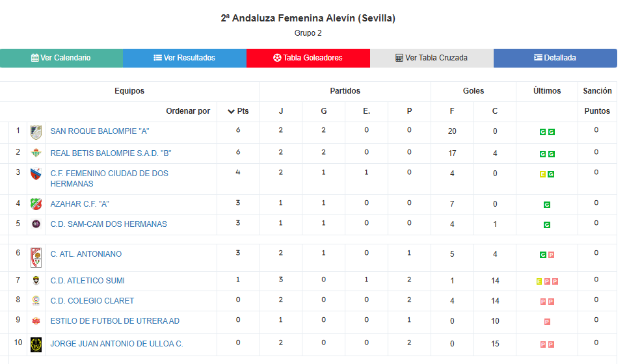The width and height of the screenshot is (627, 364).
Task: Click the J column header
Action: 281,111
